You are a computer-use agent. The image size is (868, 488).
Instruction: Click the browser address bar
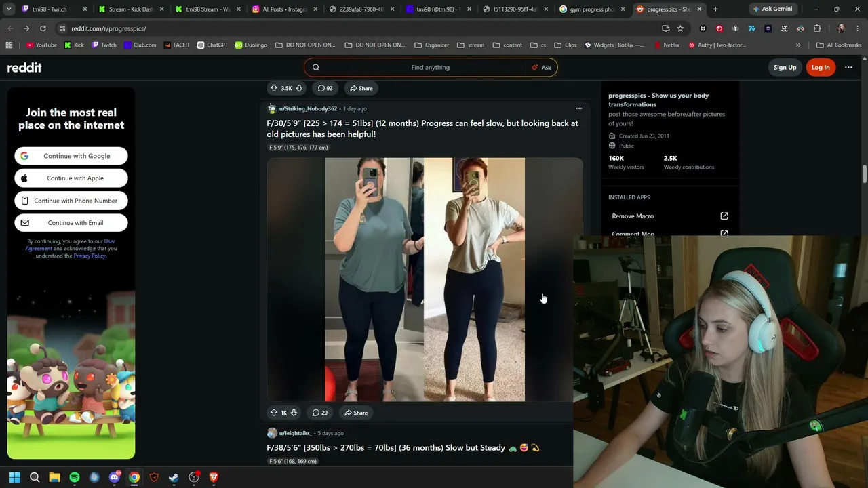pos(363,28)
